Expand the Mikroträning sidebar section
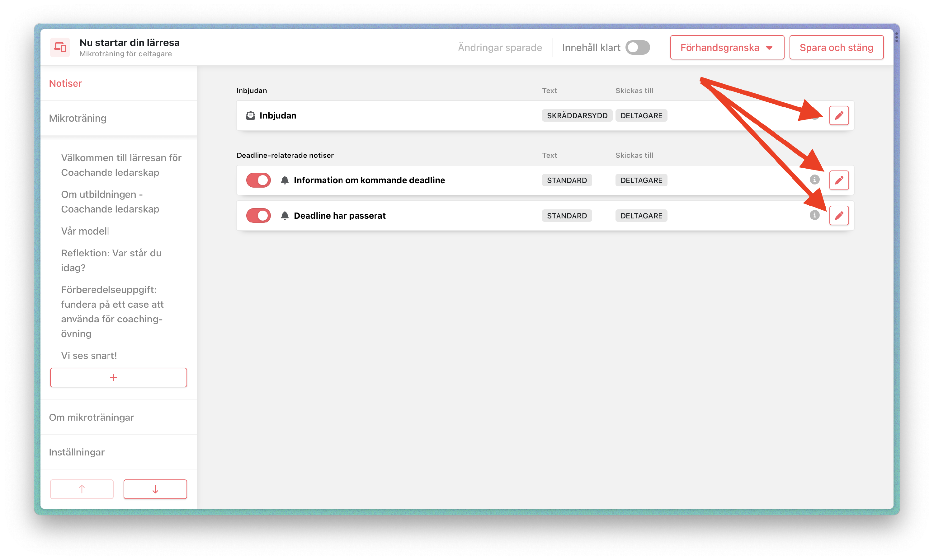Viewport: 934px width, 560px height. tap(78, 118)
